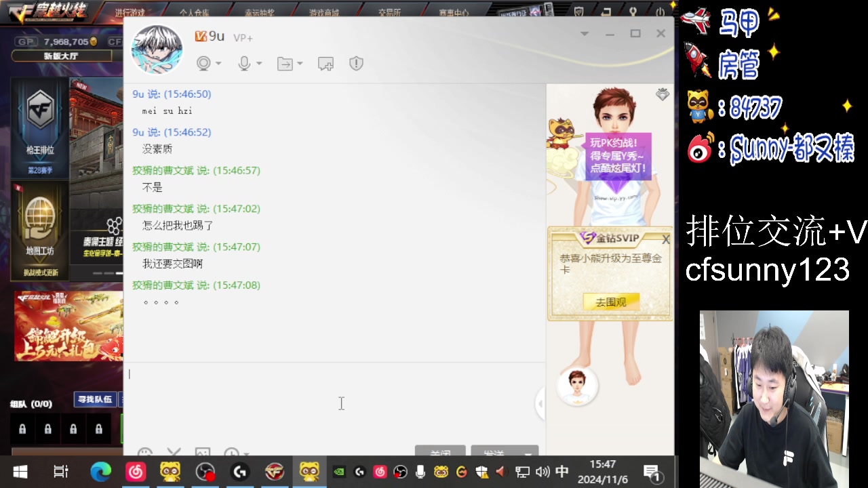Click the message mei su hzi
Viewport: 868px width, 488px height.
[167, 110]
